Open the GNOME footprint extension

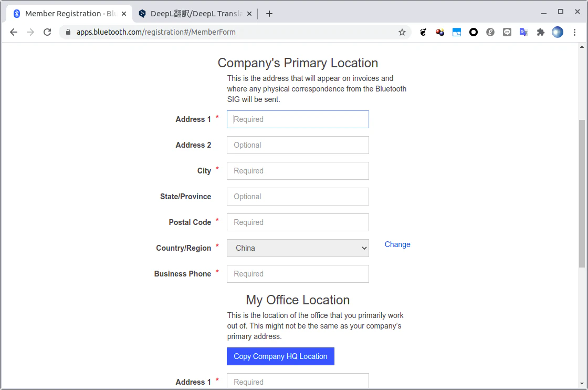coord(423,32)
